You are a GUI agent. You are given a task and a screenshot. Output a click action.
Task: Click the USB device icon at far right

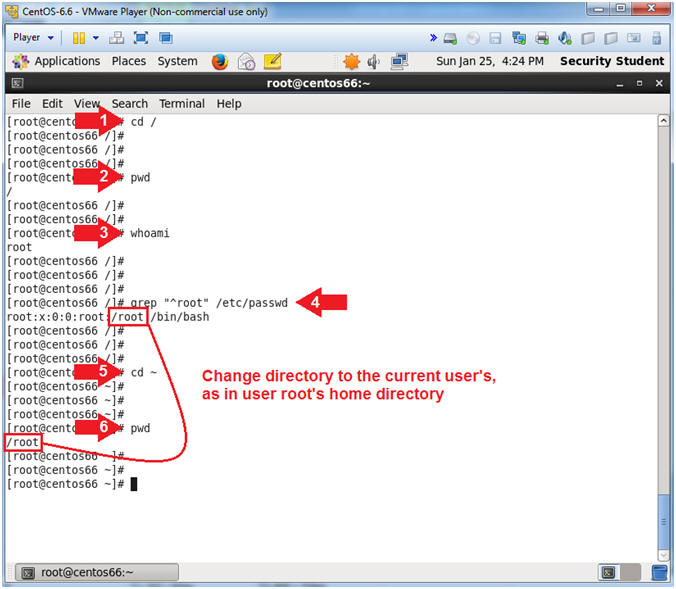point(657,38)
